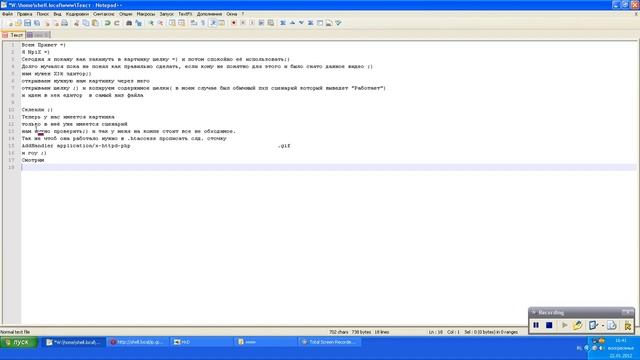Click the checkmark icon at toolbar end
The height and width of the screenshot is (360, 640).
[x=338, y=23]
